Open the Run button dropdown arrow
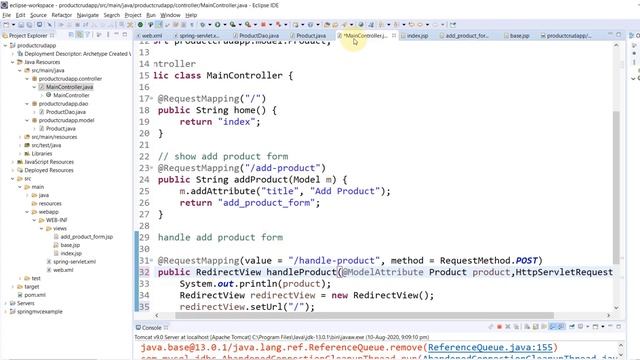 click(224, 24)
